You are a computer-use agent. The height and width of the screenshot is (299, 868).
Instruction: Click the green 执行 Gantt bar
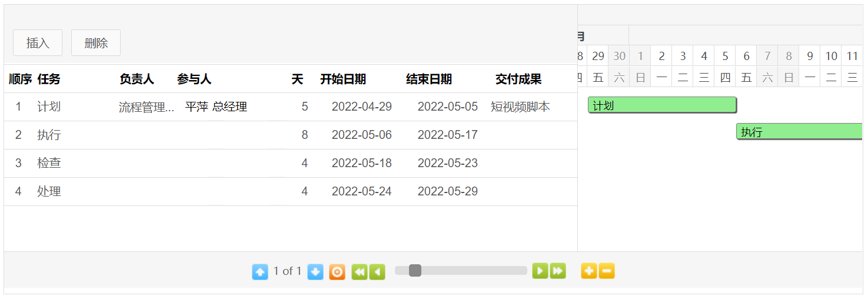[x=799, y=132]
